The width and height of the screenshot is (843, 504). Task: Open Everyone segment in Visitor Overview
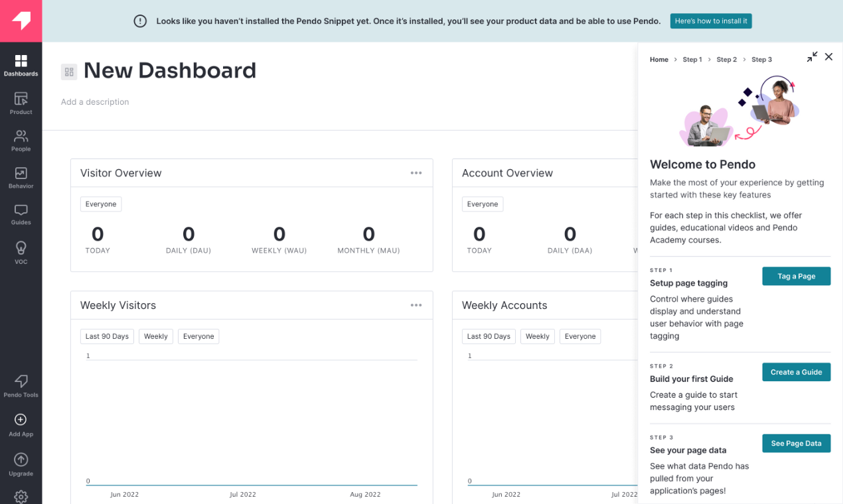point(101,204)
